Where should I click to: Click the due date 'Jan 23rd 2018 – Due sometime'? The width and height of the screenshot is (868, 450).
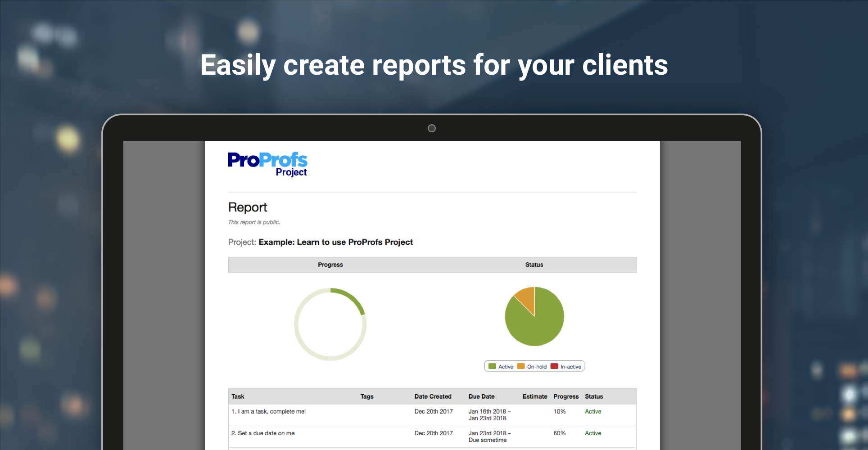tap(490, 436)
